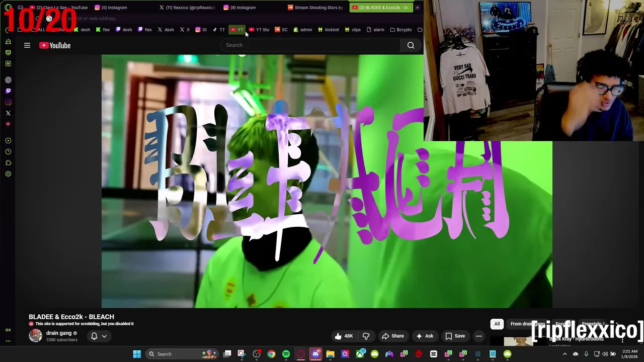
Task: Open CapCut from the taskbar
Action: pyautogui.click(x=433, y=354)
